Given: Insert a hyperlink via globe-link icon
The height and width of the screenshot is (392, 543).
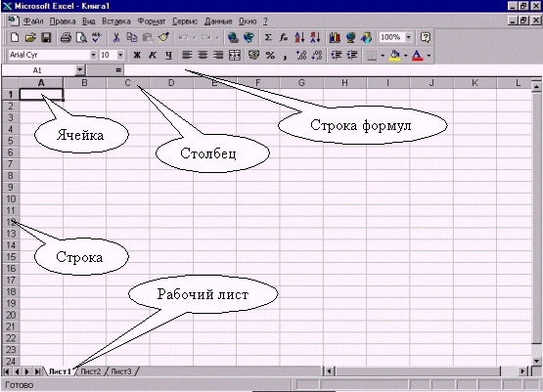Looking at the screenshot, I should point(233,37).
